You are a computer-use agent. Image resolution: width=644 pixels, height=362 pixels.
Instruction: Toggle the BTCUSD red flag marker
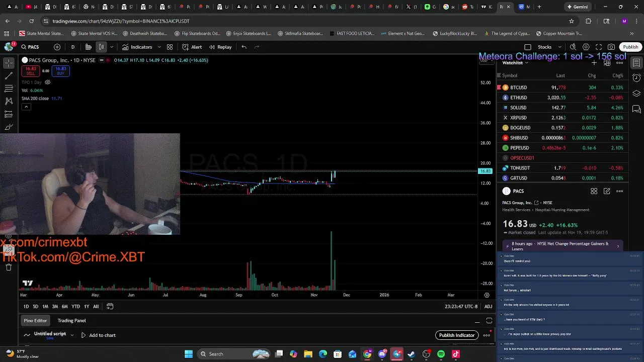(499, 87)
